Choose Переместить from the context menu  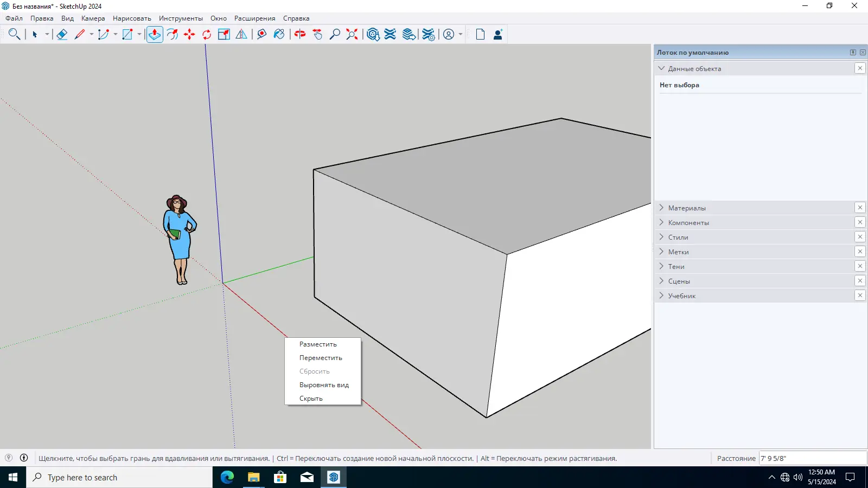point(321,358)
